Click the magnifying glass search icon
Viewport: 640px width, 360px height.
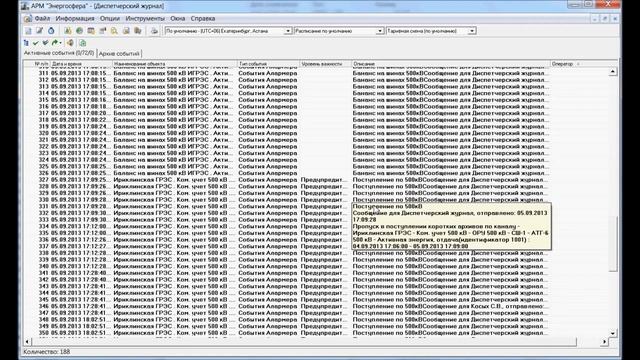point(114,31)
